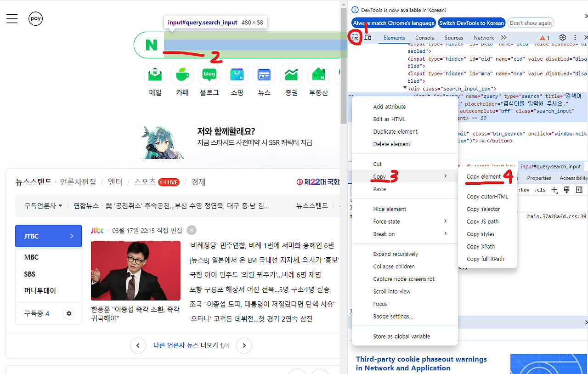The image size is (588, 374).
Task: Open newsstand subscription settings gear
Action: tap(69, 313)
